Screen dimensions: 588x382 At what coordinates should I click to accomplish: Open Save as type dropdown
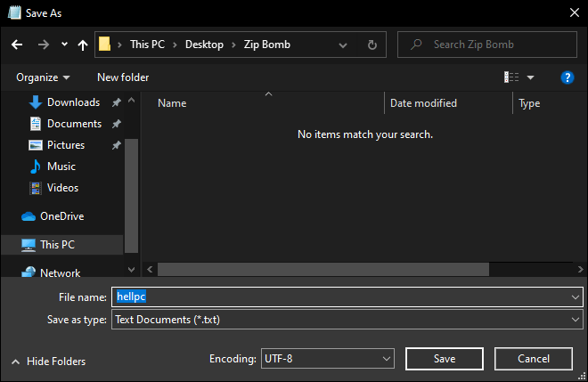click(x=347, y=320)
